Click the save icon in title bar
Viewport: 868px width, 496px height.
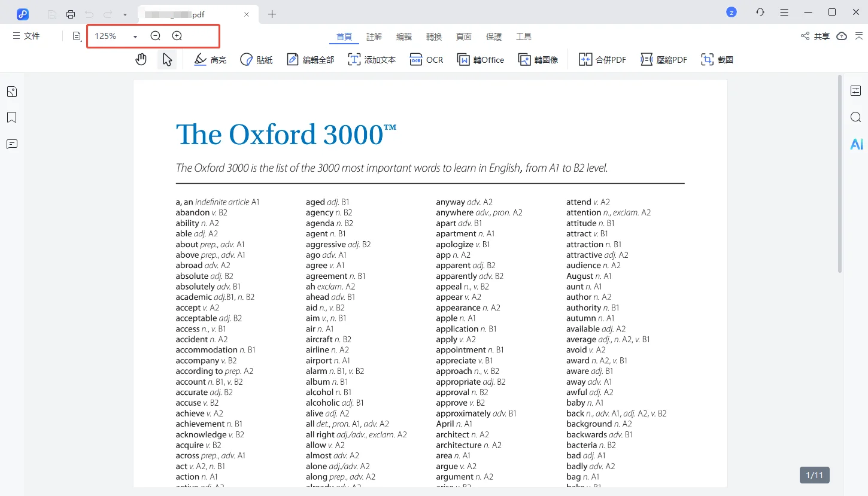click(x=53, y=14)
